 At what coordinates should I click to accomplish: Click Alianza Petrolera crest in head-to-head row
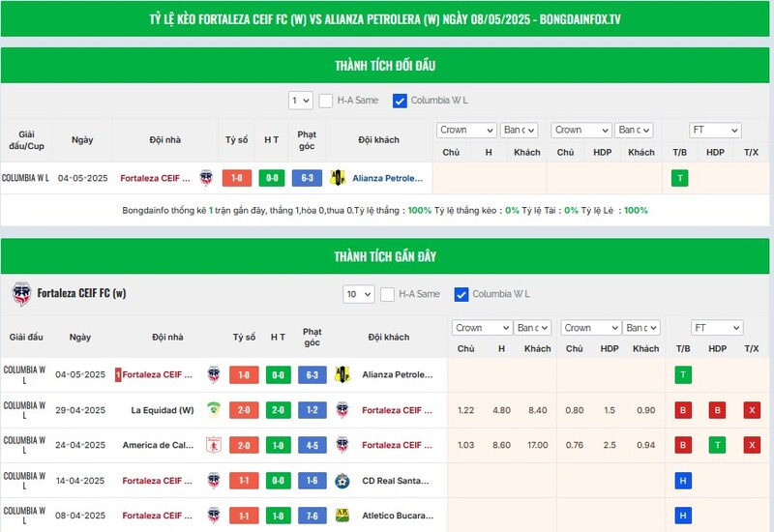pos(338,178)
